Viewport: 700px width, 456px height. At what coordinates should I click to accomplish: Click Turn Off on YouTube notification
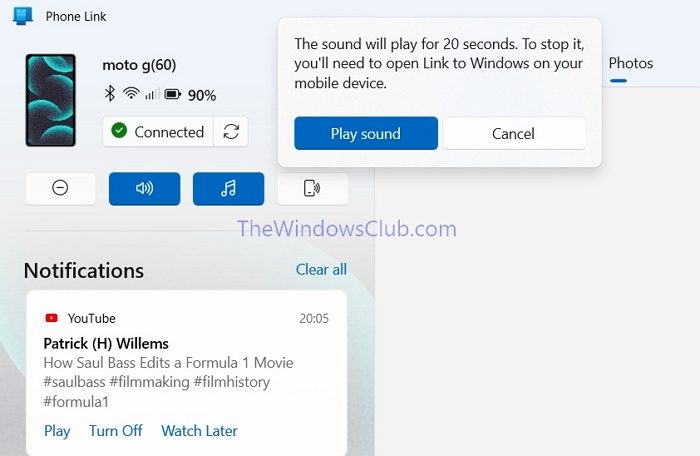116,431
